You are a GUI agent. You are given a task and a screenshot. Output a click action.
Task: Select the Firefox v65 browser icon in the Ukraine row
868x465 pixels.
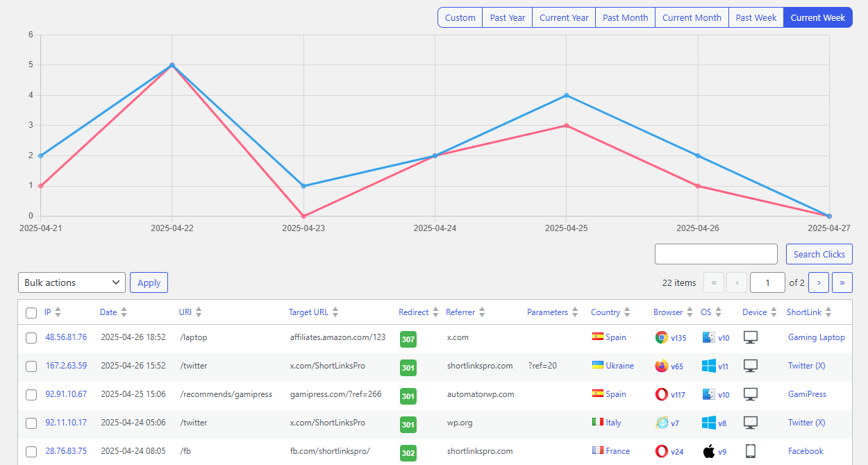[x=661, y=366]
